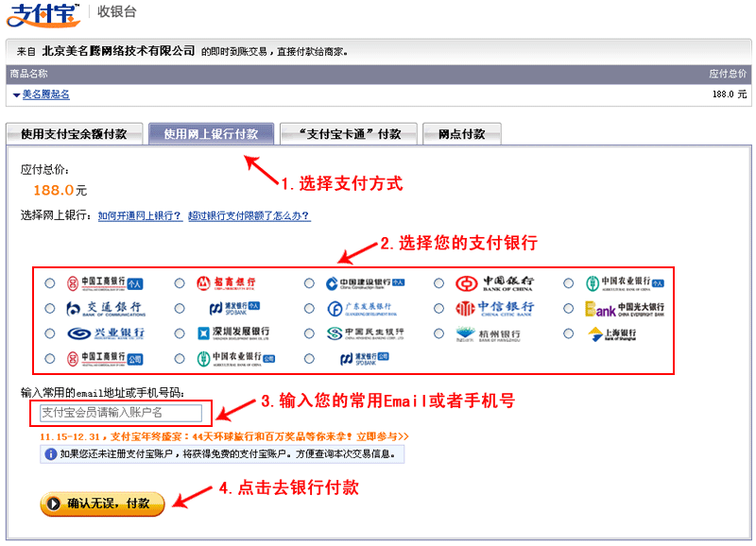The image size is (756, 546).
Task: Click the orange 188.0 元 total amount
Action: coord(60,191)
